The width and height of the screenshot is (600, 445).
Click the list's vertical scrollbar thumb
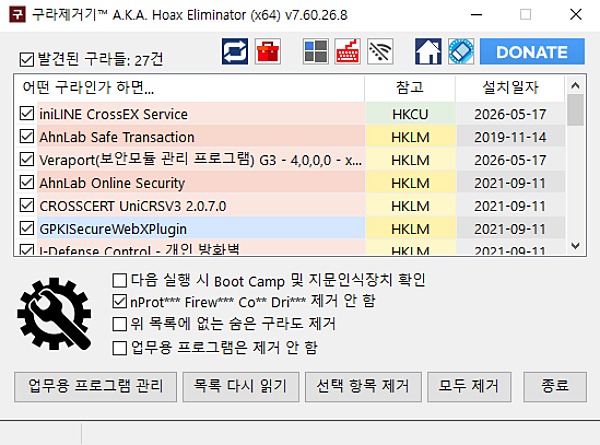(575, 110)
